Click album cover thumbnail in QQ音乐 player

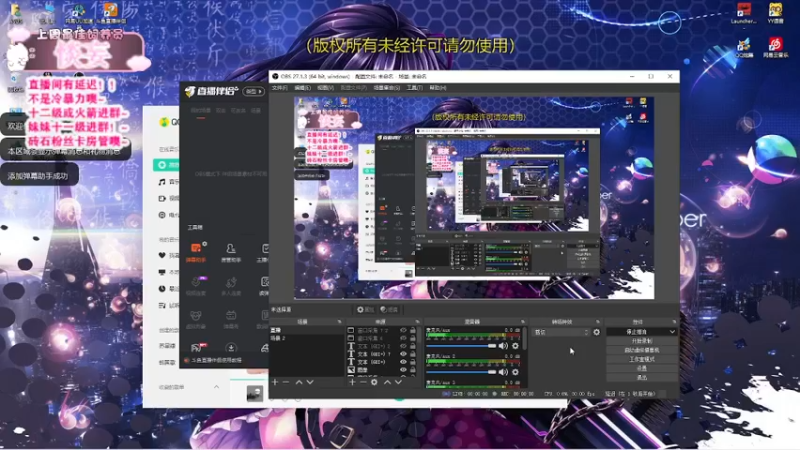coord(255,393)
